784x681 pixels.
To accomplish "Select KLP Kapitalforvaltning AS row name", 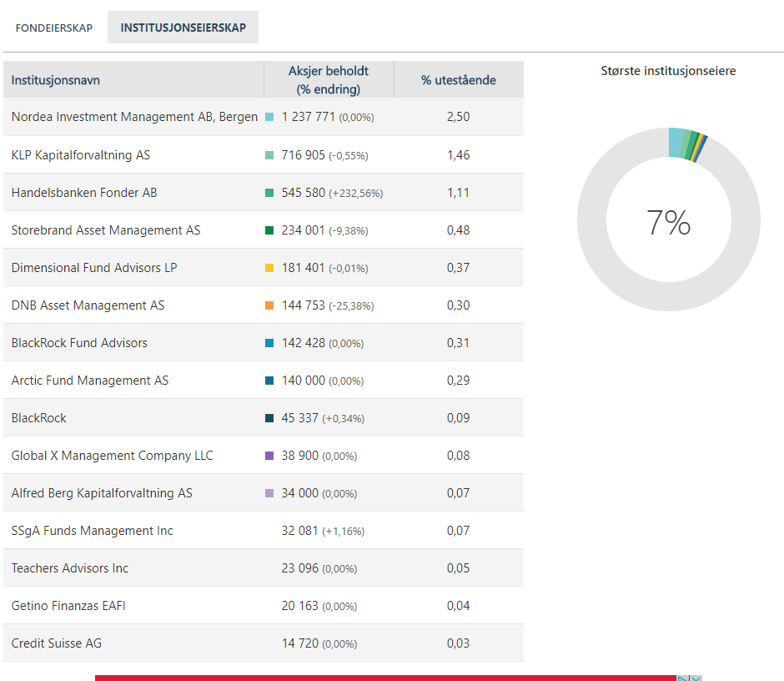I will point(81,155).
